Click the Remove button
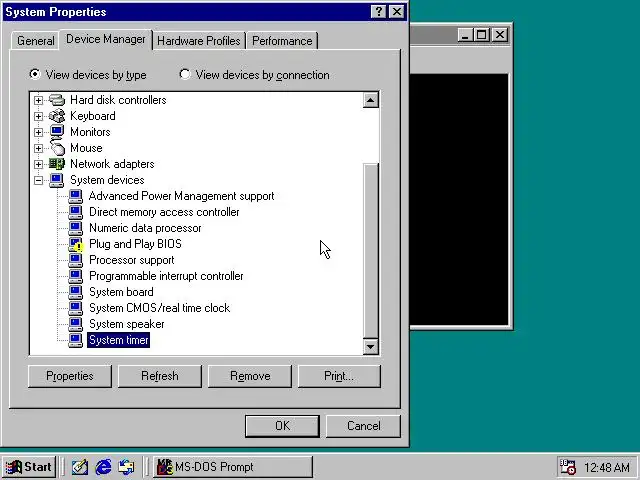The image size is (640, 480). click(250, 376)
